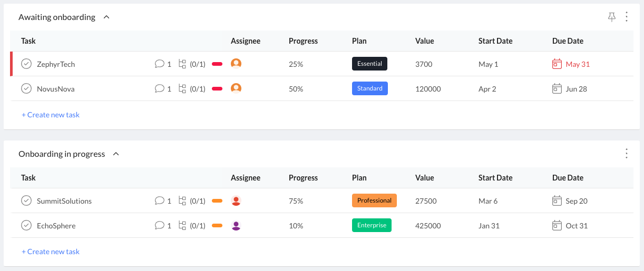This screenshot has width=644, height=271.
Task: Create new task under Onboarding in progress
Action: (51, 252)
